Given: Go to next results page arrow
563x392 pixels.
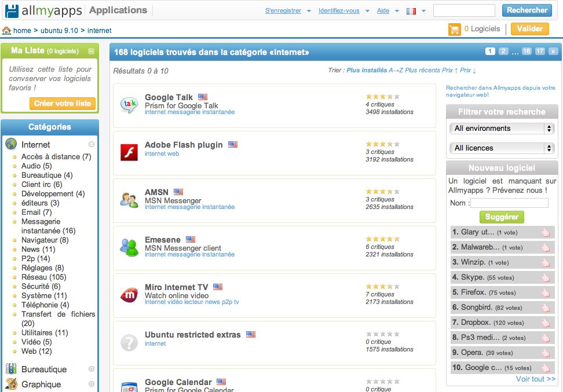Looking at the screenshot, I should click(553, 52).
